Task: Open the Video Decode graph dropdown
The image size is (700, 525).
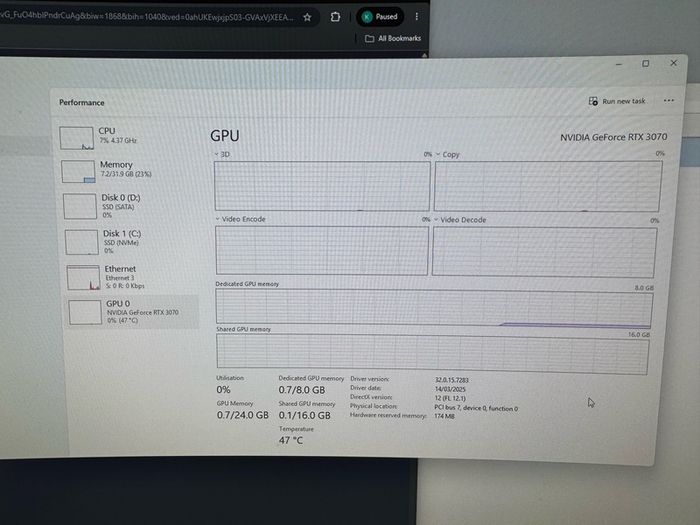Action: (x=460, y=220)
